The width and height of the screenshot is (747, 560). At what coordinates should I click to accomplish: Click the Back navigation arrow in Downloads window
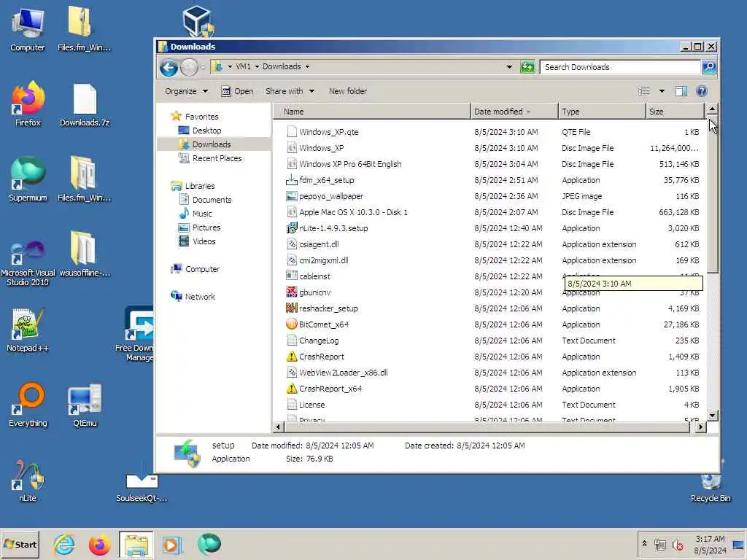coord(169,67)
